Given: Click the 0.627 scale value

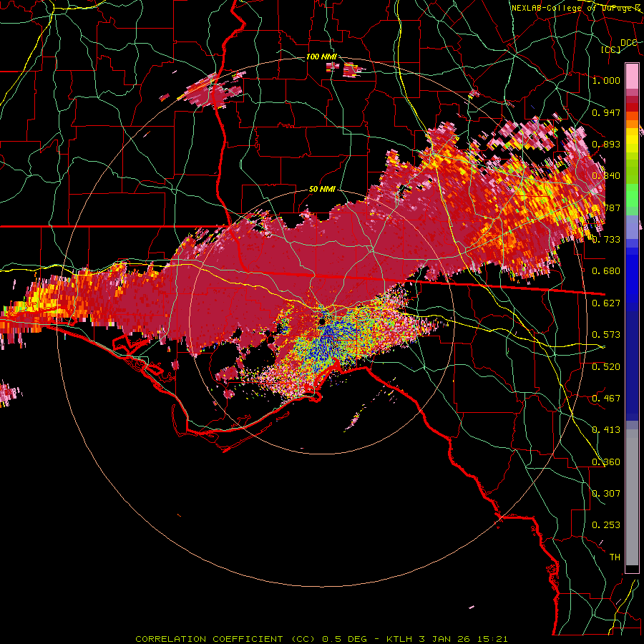Looking at the screenshot, I should [606, 303].
